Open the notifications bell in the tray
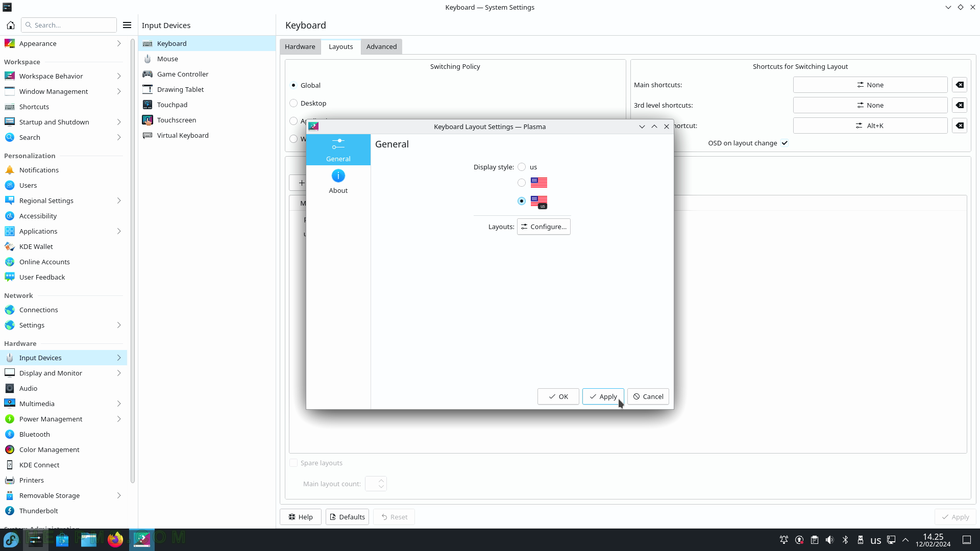This screenshot has height=551, width=980. click(x=784, y=540)
